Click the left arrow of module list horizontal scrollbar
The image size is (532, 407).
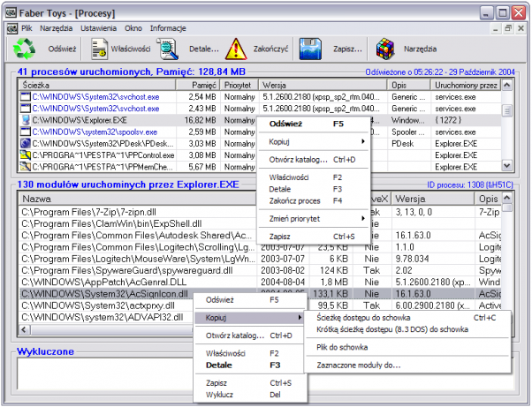pyautogui.click(x=24, y=329)
